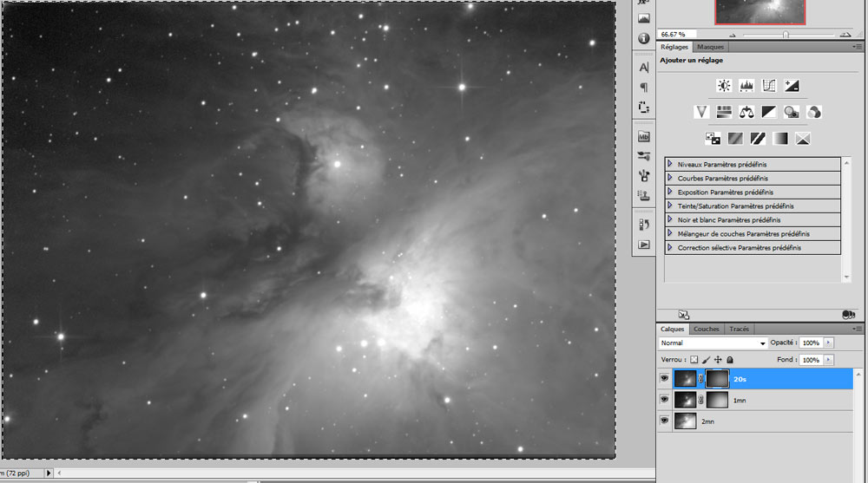Click the expanded view icon in Réglages footer
Viewport: 868px width, 483px height.
(684, 315)
